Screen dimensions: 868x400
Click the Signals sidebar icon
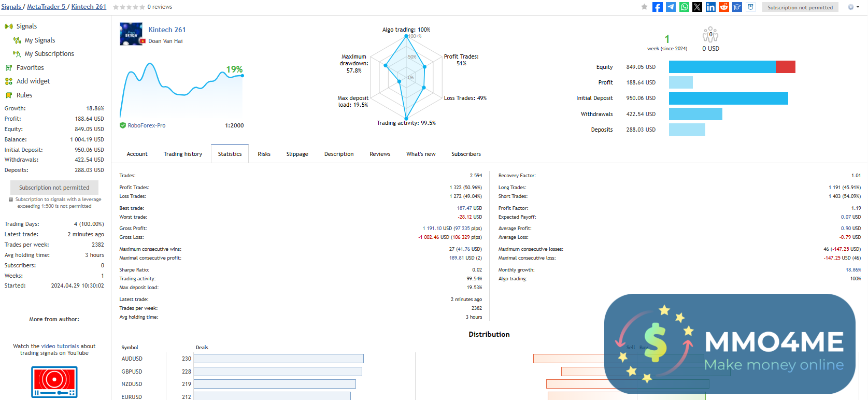coord(9,26)
